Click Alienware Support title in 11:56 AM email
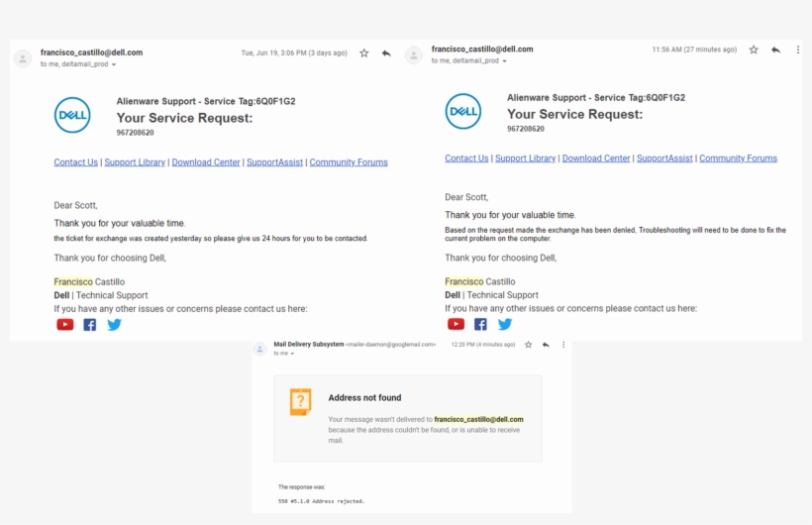 pos(596,98)
